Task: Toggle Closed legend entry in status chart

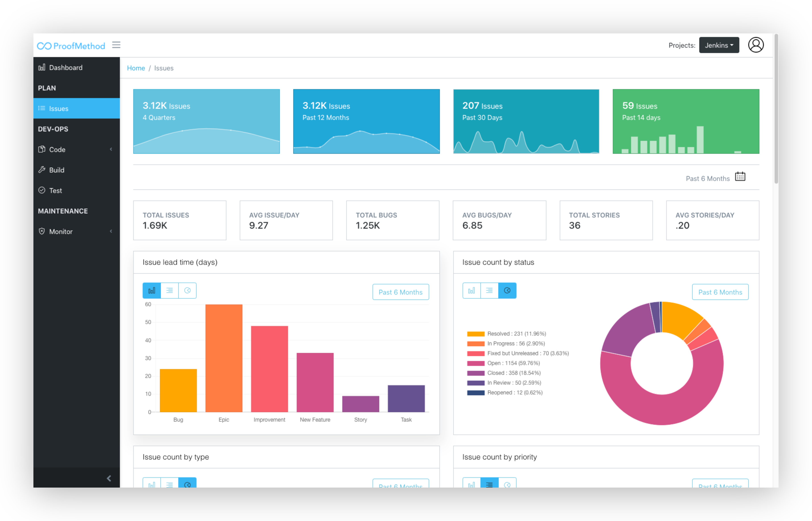Action: tap(504, 373)
